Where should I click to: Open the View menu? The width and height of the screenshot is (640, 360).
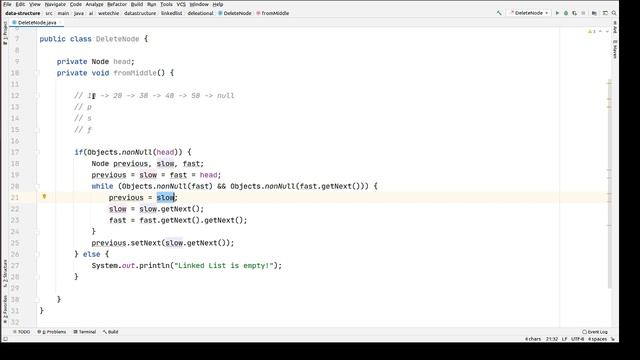35,4
